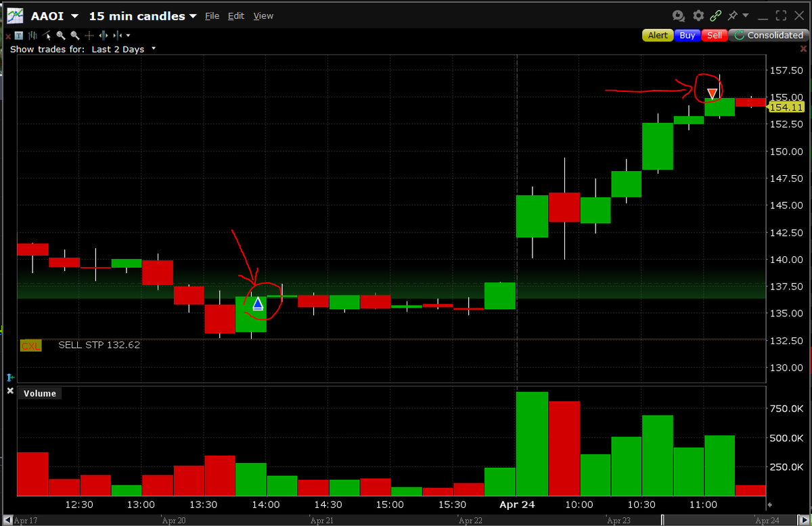Screen dimensions: 812x526
Task: Open the 'Last 2 Days' trades dropdown
Action: [123, 49]
